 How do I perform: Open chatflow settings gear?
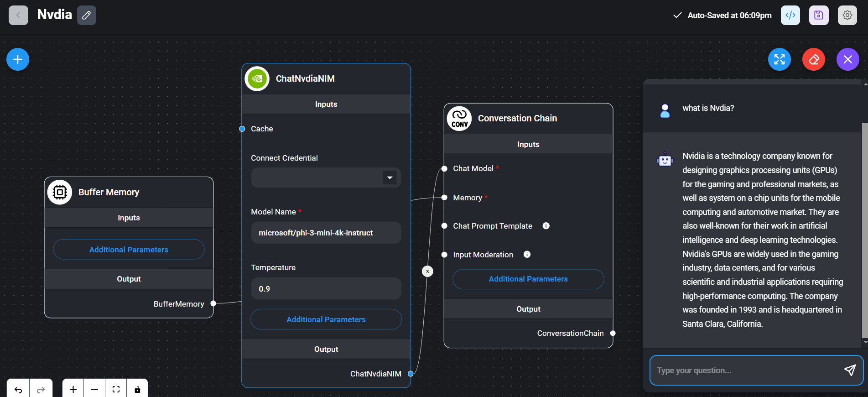click(x=847, y=16)
